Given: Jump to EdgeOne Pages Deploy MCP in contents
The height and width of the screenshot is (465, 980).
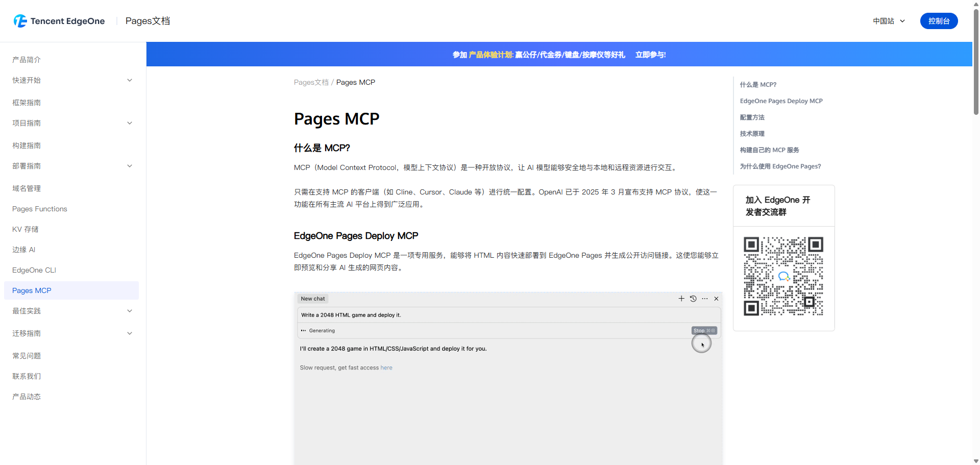Looking at the screenshot, I should [781, 101].
